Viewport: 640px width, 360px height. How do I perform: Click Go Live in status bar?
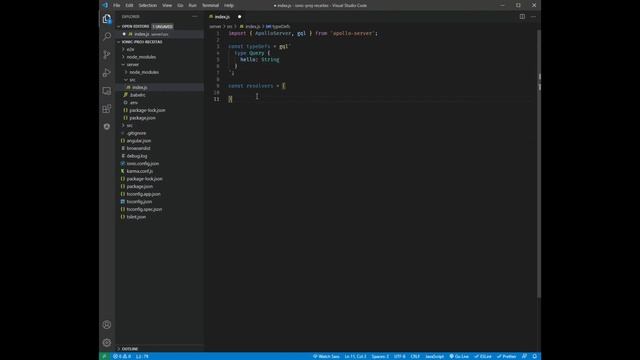(459, 356)
